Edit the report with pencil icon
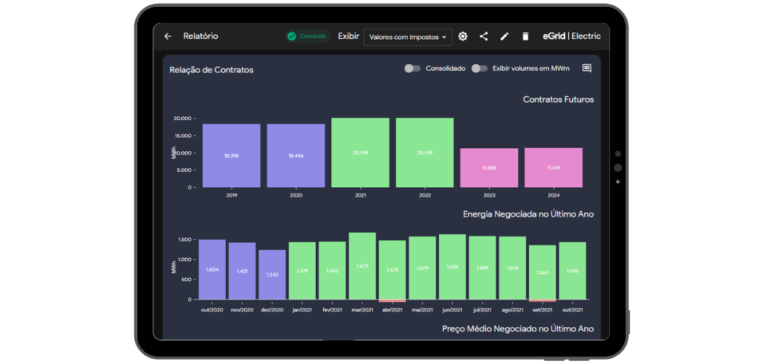 (504, 36)
